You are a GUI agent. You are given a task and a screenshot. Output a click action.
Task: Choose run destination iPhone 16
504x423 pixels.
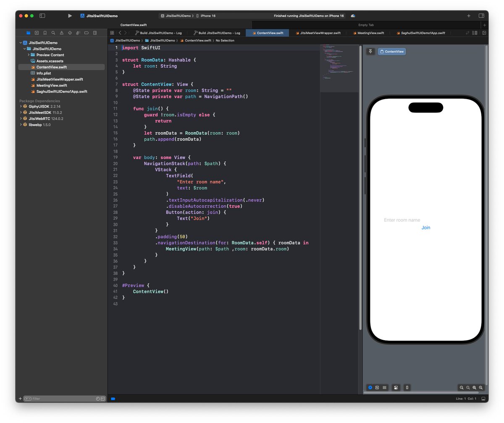tap(206, 16)
